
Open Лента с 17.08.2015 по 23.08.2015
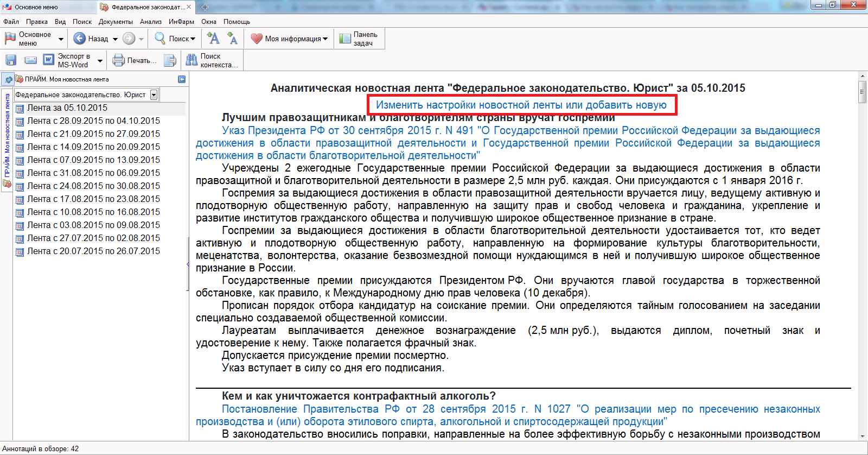click(x=93, y=199)
